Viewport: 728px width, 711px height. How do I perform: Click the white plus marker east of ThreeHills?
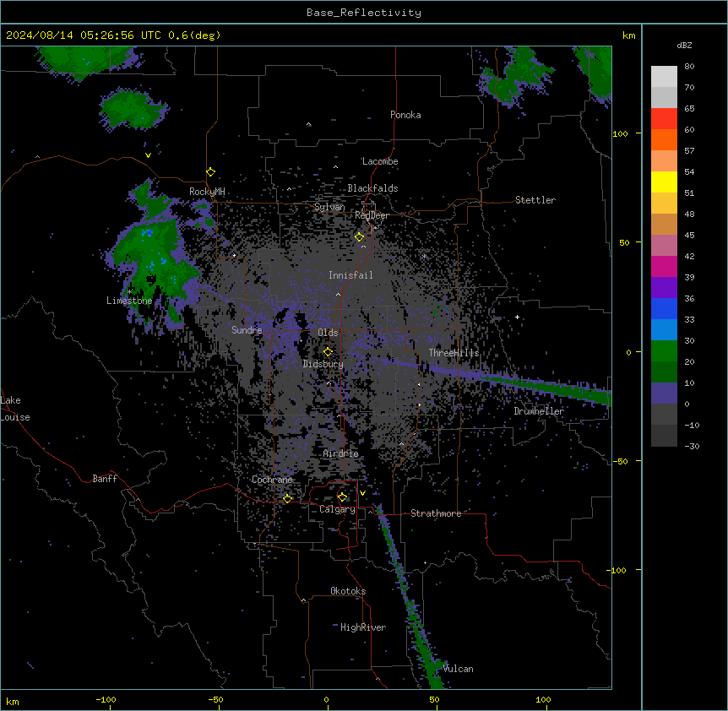coord(517,317)
